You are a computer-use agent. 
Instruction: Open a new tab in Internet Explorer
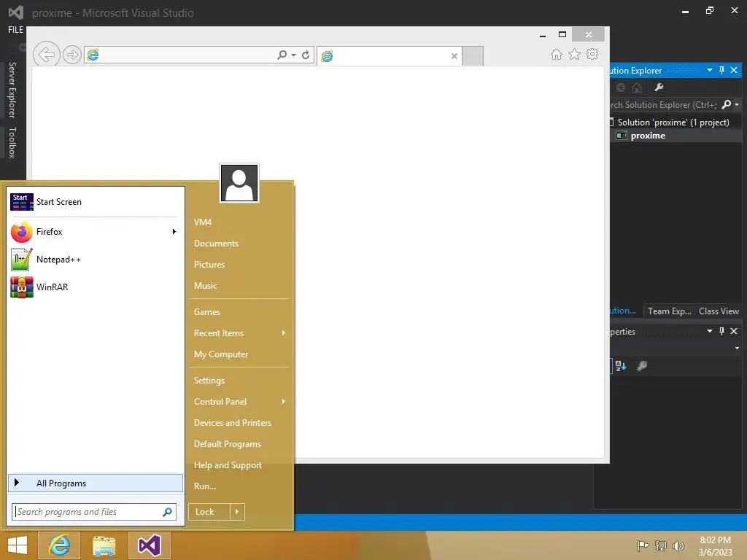473,56
